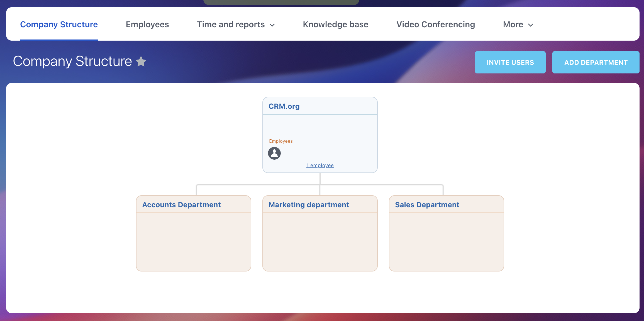This screenshot has height=321, width=644.
Task: Open the 1 employee link
Action: 320,165
